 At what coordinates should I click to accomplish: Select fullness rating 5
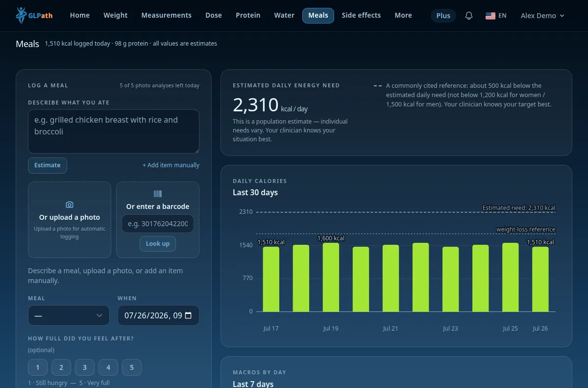pyautogui.click(x=132, y=367)
